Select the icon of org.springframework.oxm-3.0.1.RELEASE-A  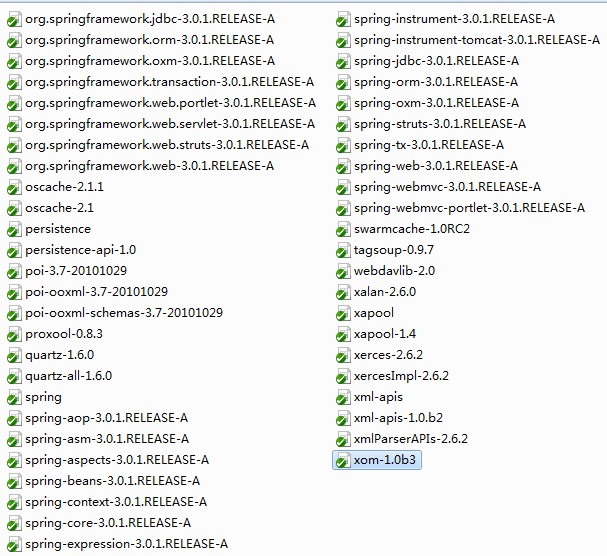click(x=14, y=61)
